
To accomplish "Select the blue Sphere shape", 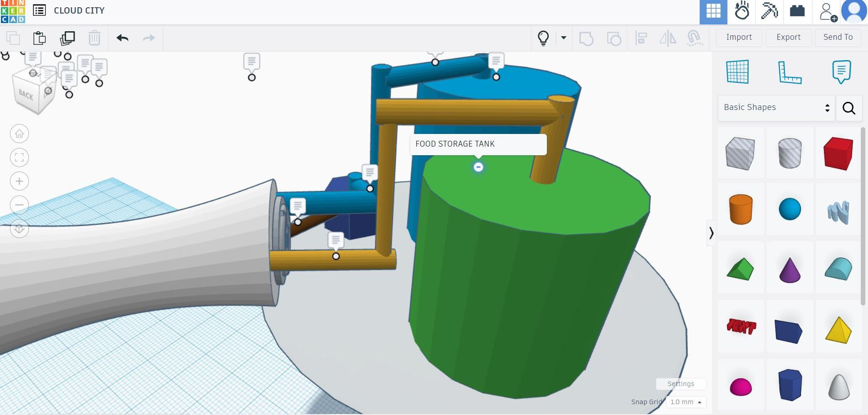I will 790,209.
